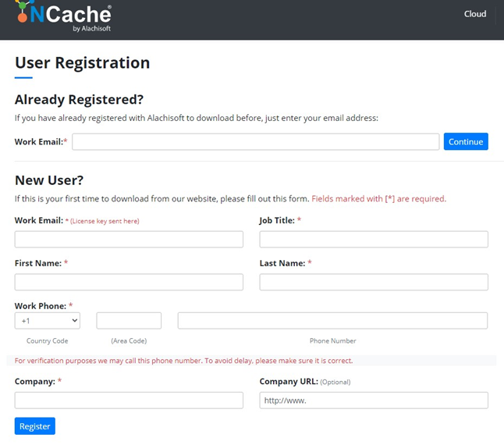Select the First Name text box
Image resolution: width=504 pixels, height=445 pixels.
pos(129,282)
